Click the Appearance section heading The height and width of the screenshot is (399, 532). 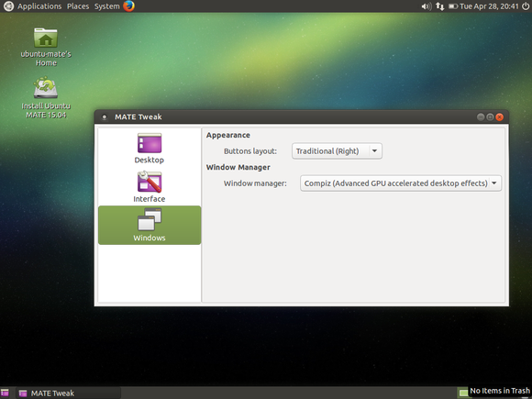click(x=228, y=135)
